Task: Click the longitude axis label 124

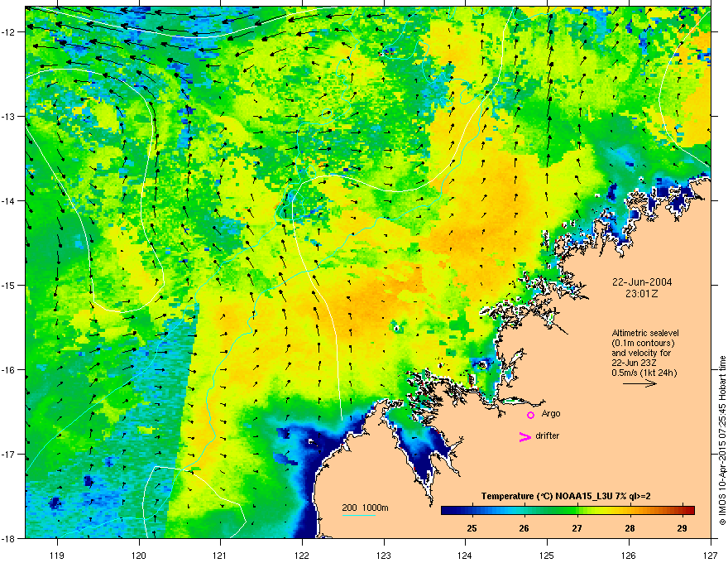Action: [465, 556]
